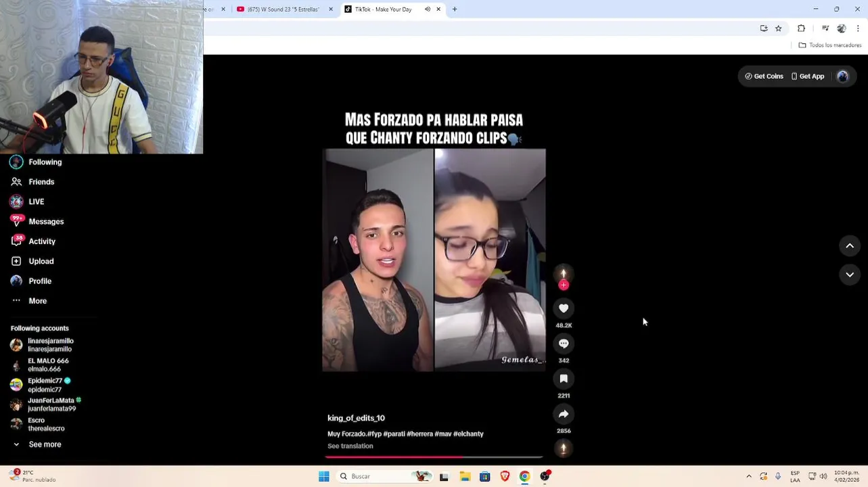Open the weather widget showing 21°C
The width and height of the screenshot is (868, 487).
click(32, 476)
